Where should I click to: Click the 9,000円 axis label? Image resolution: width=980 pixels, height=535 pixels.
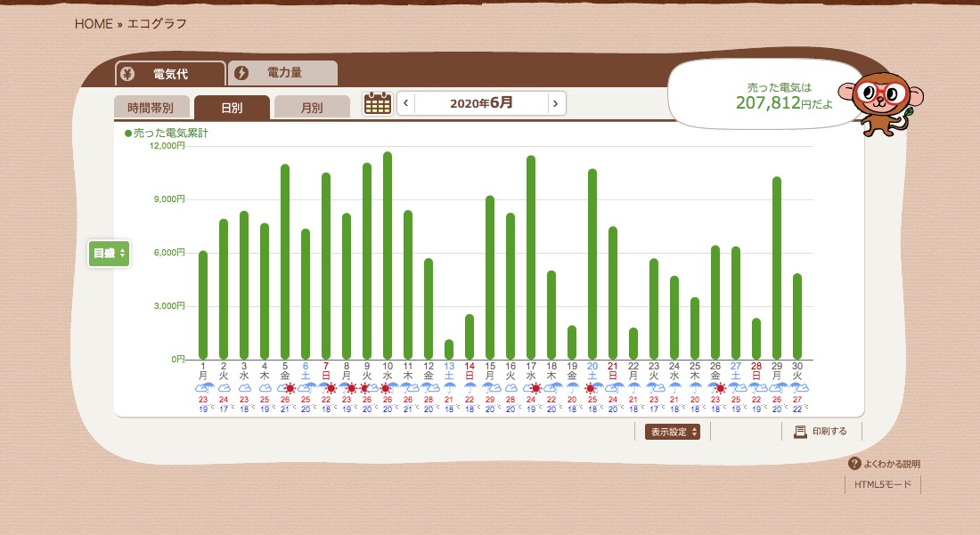(x=169, y=199)
